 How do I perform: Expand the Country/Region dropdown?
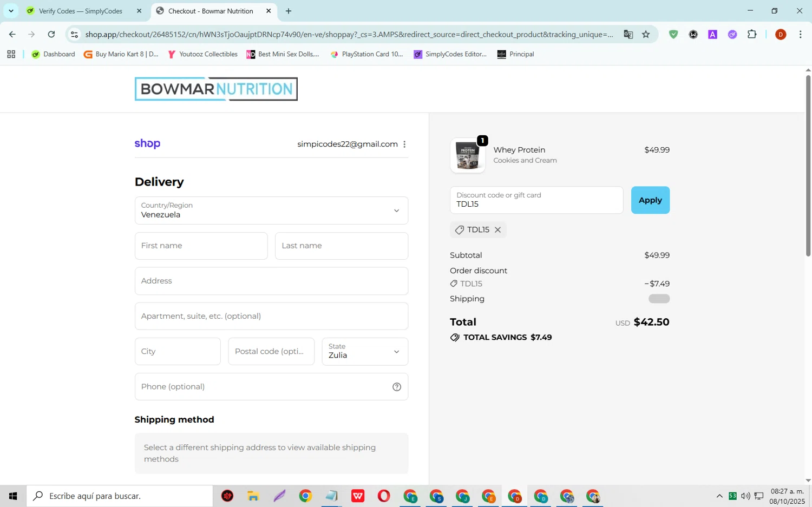(271, 210)
